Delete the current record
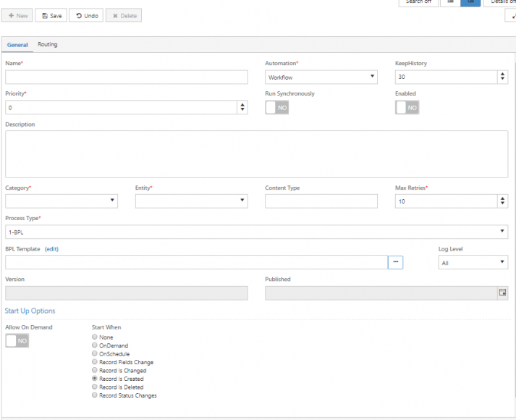The image size is (516, 420). [124, 15]
